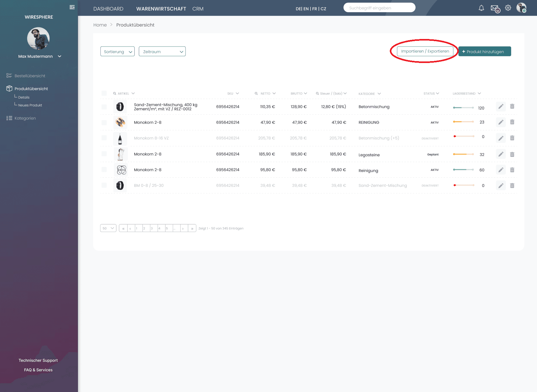Collapse sidebar with hamburger menu icon

(x=72, y=7)
